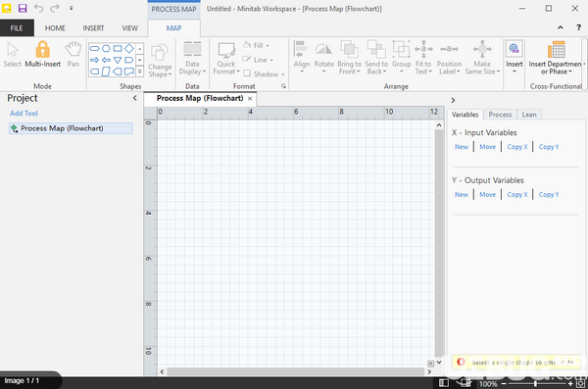Viewport: 588px width, 389px height.
Task: Switch to the Lean pane tab
Action: pos(529,115)
